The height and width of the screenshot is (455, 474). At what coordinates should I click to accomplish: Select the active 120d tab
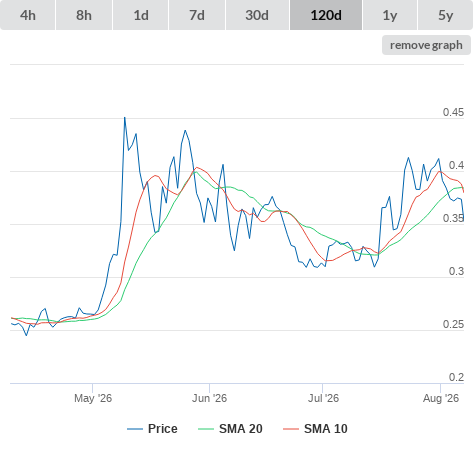326,15
